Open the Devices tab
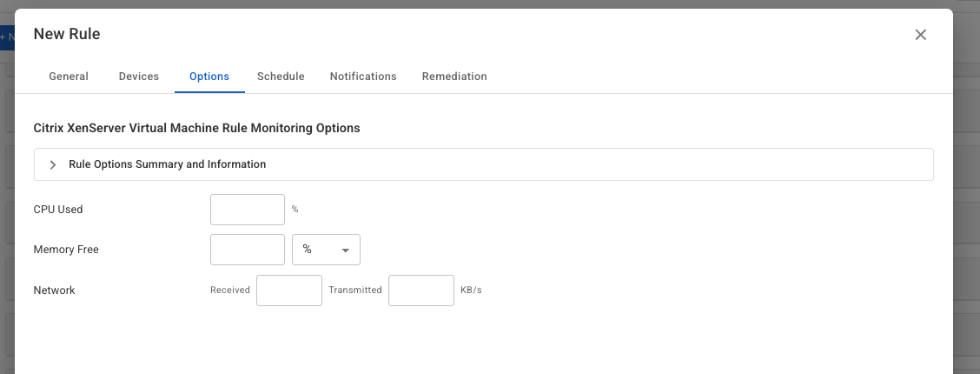980x374 pixels. tap(139, 77)
